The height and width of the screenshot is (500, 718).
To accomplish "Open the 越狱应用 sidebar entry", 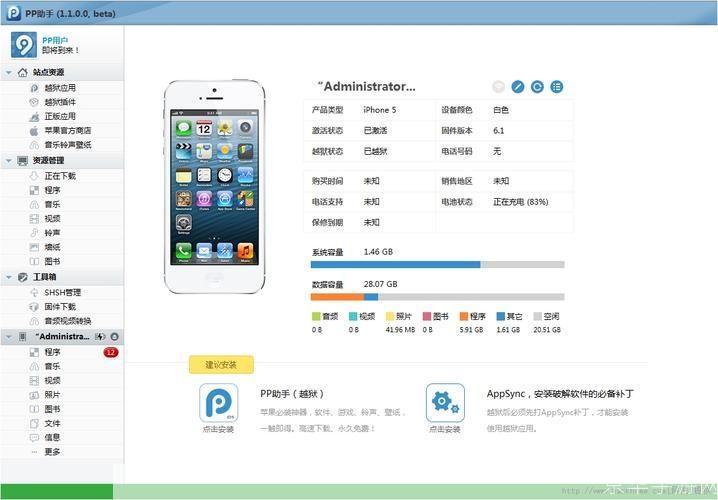I will click(x=60, y=88).
